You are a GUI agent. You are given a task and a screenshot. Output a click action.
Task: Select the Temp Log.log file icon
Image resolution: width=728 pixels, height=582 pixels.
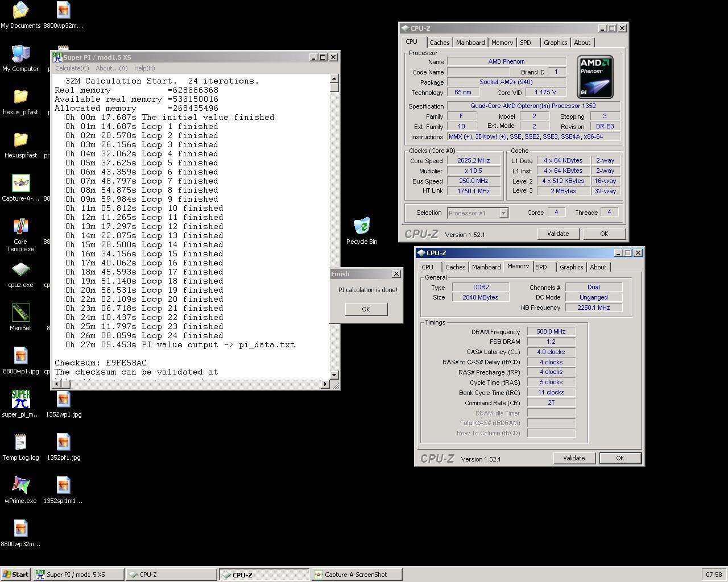tap(20, 447)
